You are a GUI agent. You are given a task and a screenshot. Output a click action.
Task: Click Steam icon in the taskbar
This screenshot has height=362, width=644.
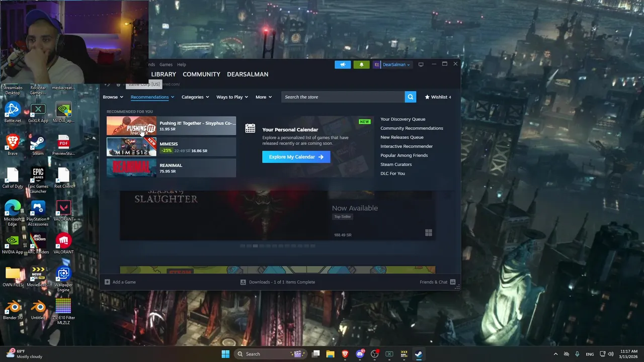[x=419, y=354]
